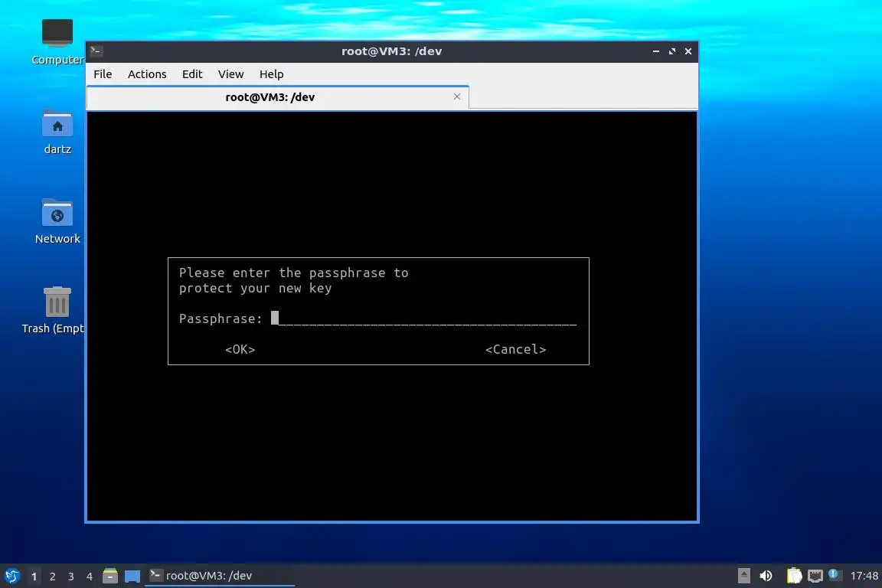Open the File menu

pyautogui.click(x=103, y=74)
